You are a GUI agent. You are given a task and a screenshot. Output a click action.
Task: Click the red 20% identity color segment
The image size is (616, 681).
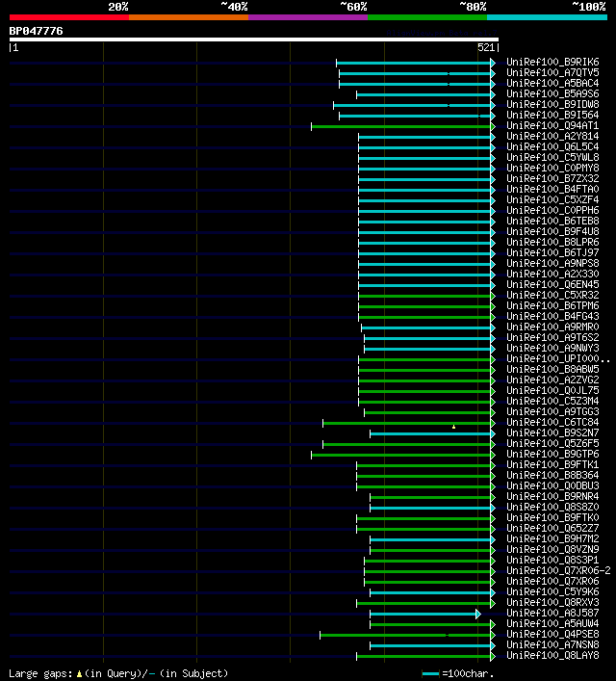pyautogui.click(x=69, y=17)
